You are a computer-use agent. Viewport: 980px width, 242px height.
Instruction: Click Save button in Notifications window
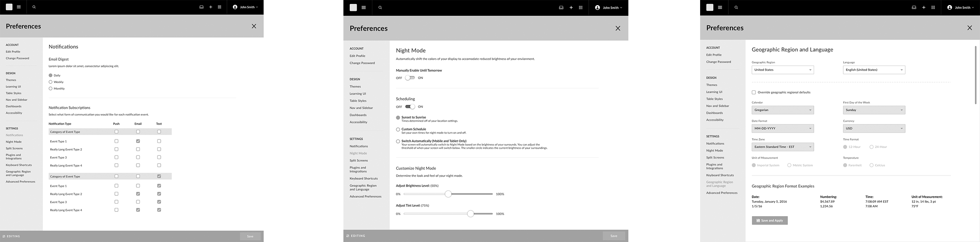(250, 236)
